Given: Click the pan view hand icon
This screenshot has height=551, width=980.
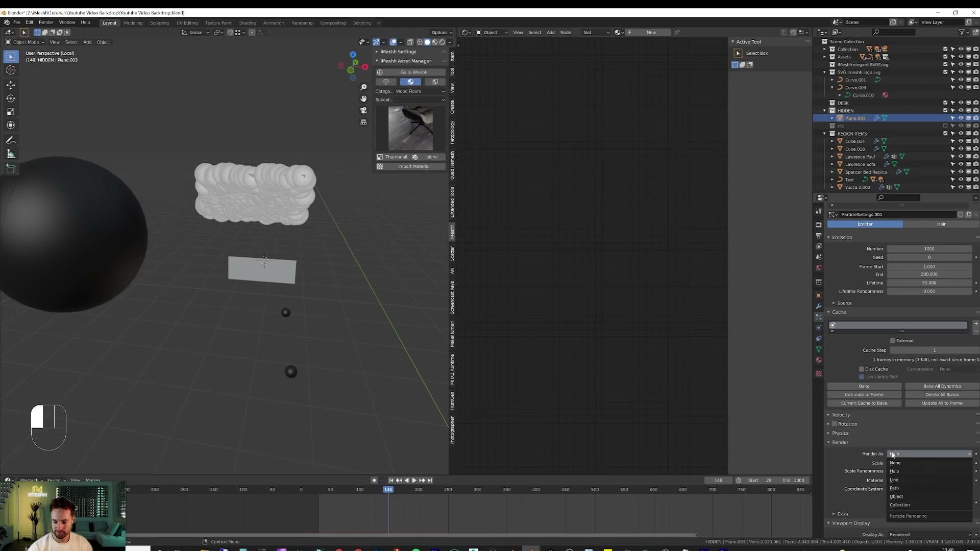Looking at the screenshot, I should pyautogui.click(x=363, y=98).
